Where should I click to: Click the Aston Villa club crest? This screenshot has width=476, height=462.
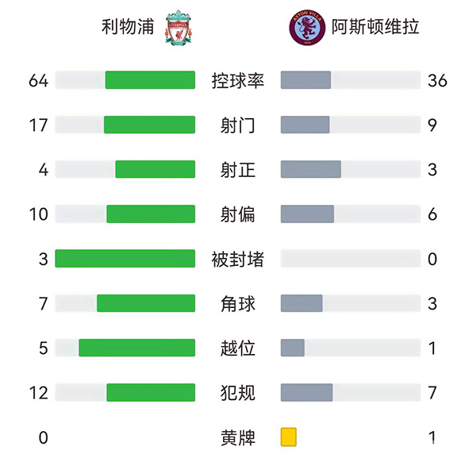pos(301,28)
